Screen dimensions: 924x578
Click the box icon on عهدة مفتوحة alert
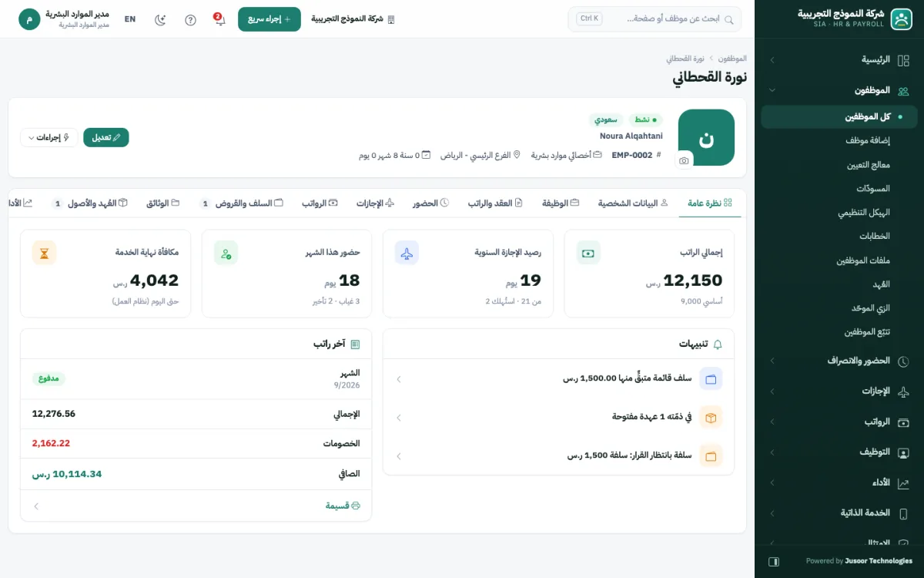(x=711, y=417)
